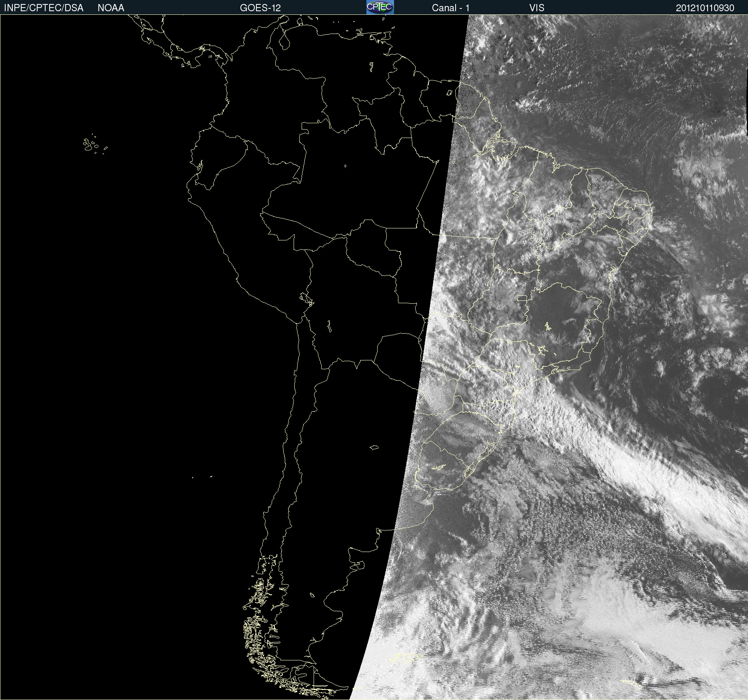Click the Canal - 1 label

pyautogui.click(x=450, y=8)
